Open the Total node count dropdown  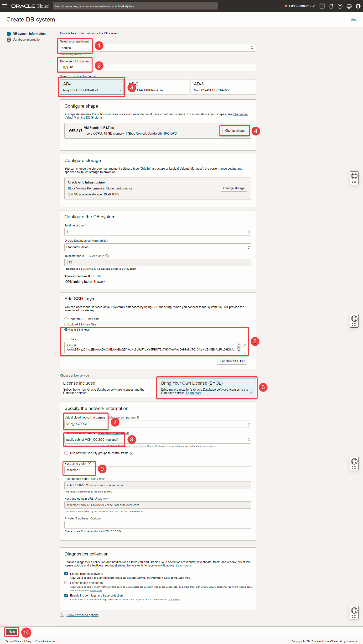pyautogui.click(x=158, y=232)
